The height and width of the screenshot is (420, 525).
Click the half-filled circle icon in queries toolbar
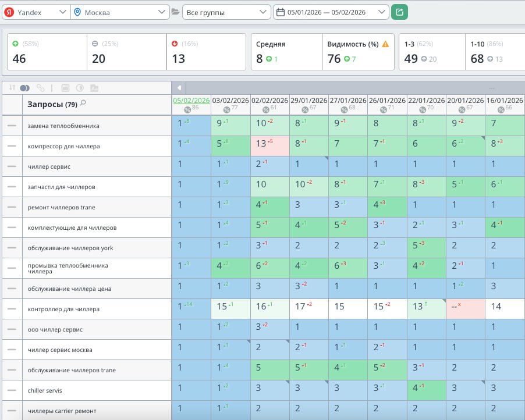(80, 88)
